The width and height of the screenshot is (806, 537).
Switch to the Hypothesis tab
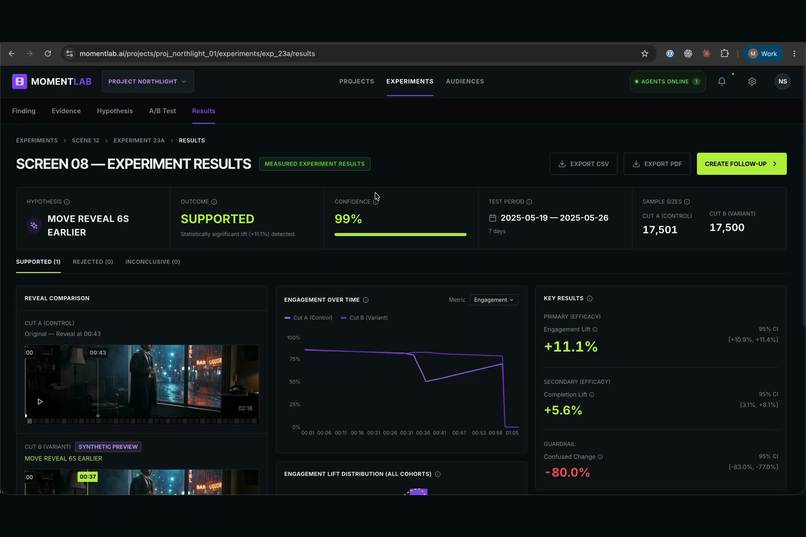115,111
